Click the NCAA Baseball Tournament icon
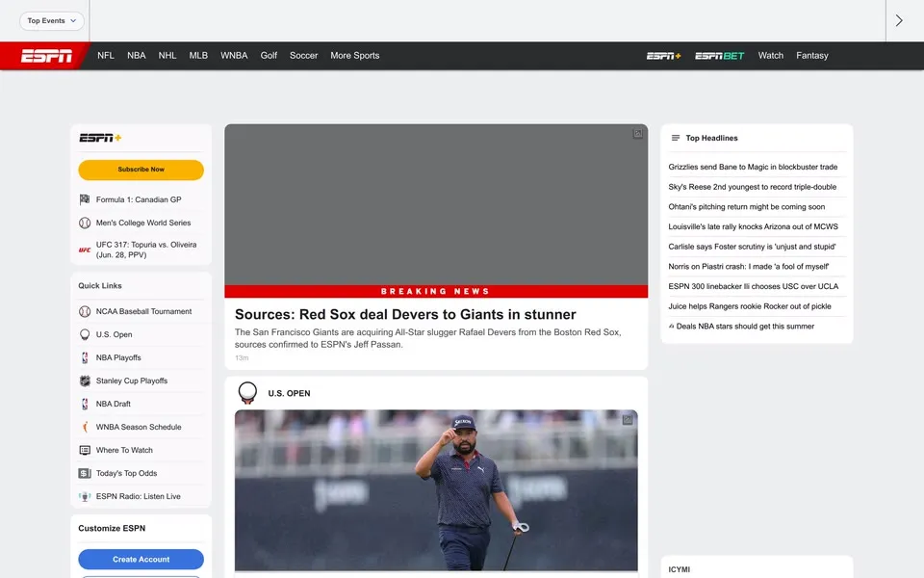 [85, 311]
